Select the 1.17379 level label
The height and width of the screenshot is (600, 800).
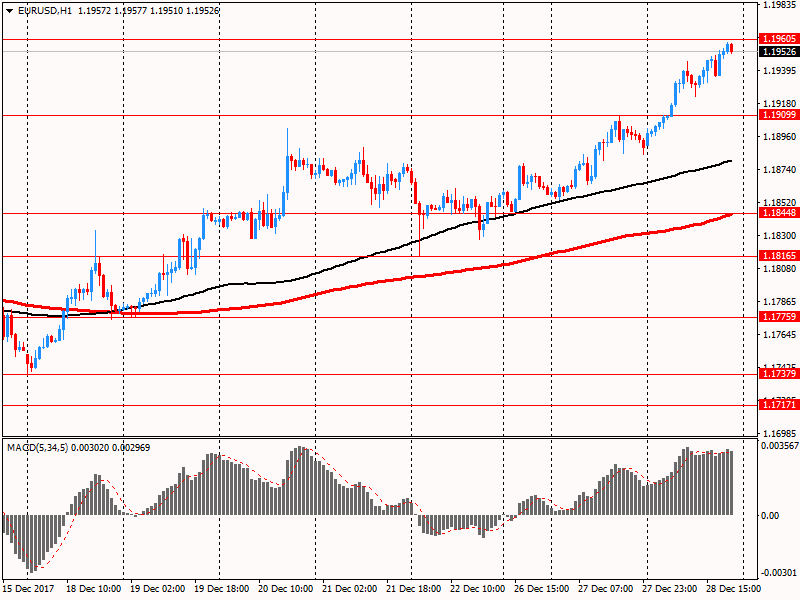coord(779,373)
